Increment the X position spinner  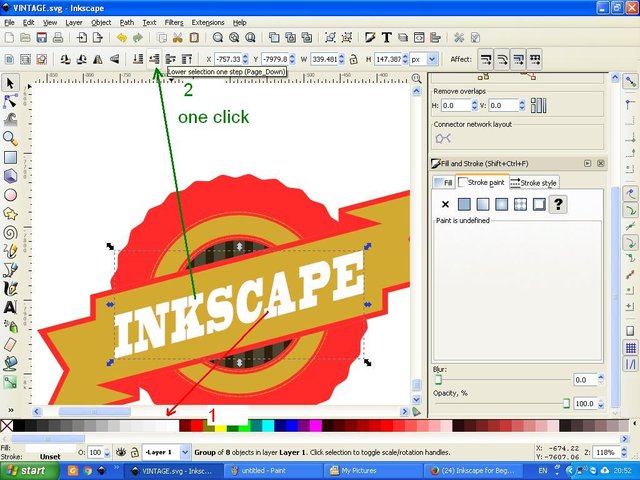tap(245, 56)
